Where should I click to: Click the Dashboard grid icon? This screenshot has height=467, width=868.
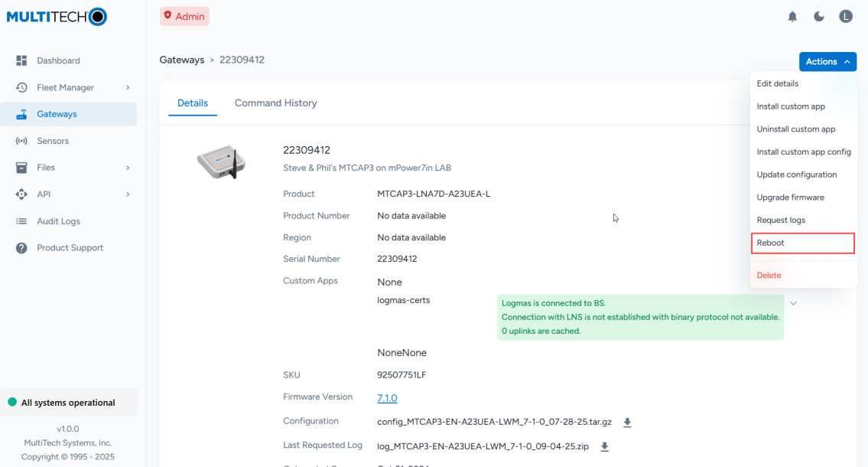[x=21, y=60]
